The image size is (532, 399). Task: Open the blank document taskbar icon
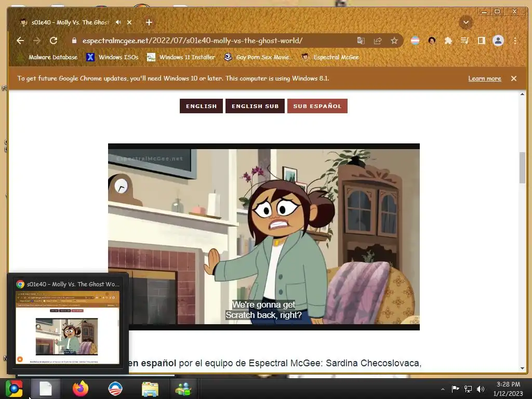click(x=46, y=389)
